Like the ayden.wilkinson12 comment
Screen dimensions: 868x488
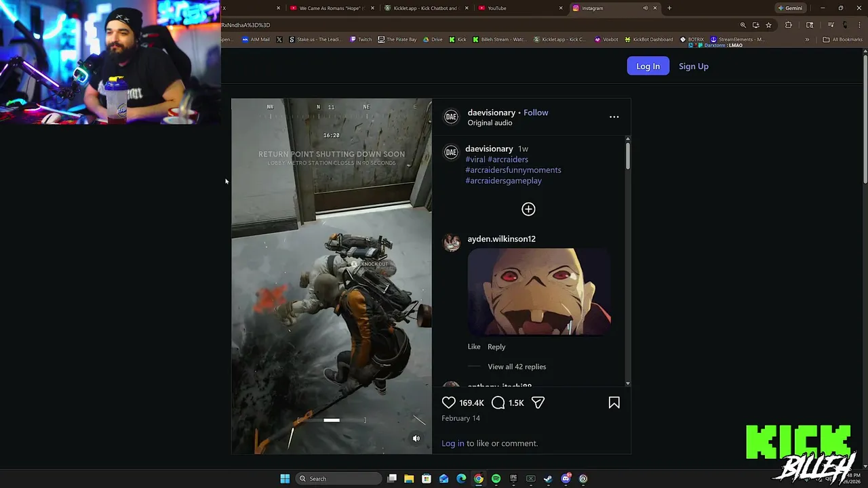[474, 346]
